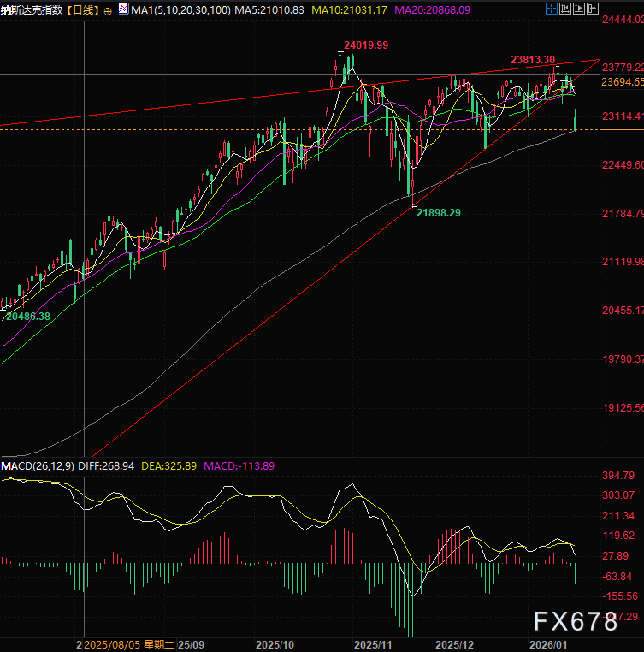This screenshot has height=652, width=644.
Task: Click the 21898.29 low price label
Action: click(x=438, y=212)
